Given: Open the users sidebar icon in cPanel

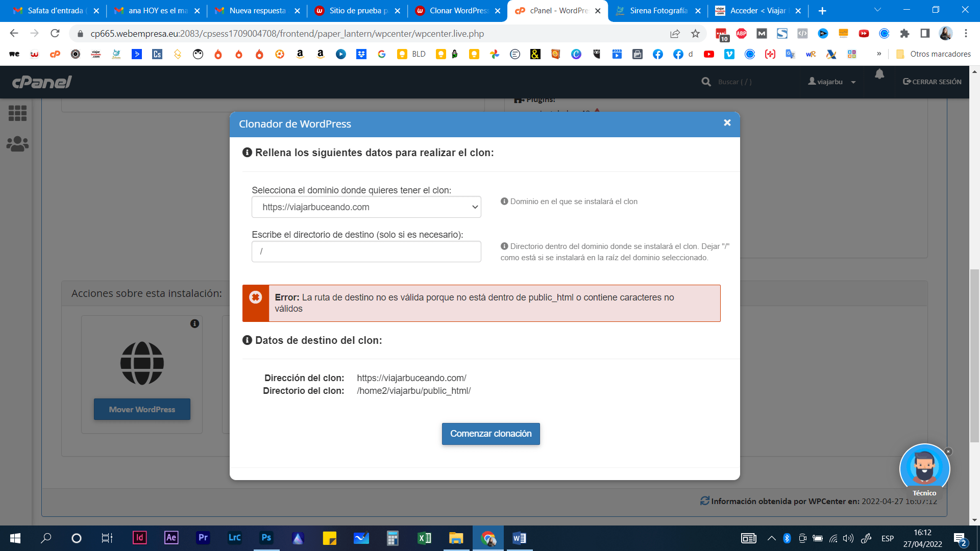Looking at the screenshot, I should tap(17, 144).
